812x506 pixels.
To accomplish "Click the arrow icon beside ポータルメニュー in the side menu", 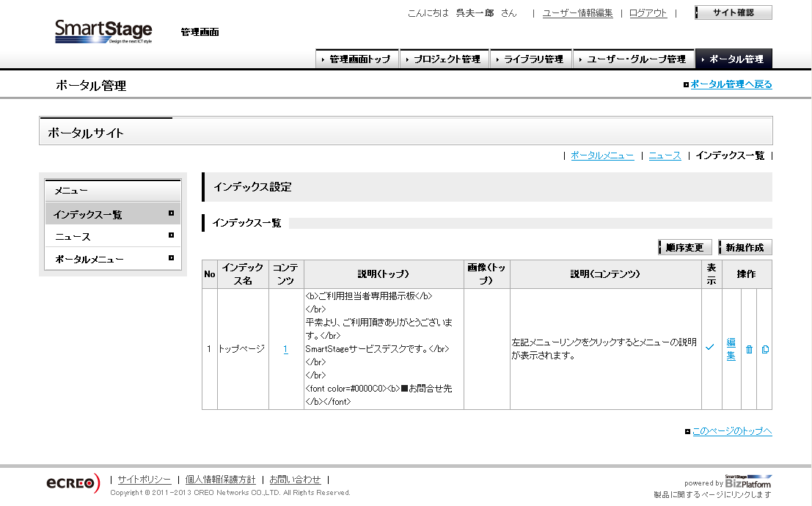I will pyautogui.click(x=172, y=258).
